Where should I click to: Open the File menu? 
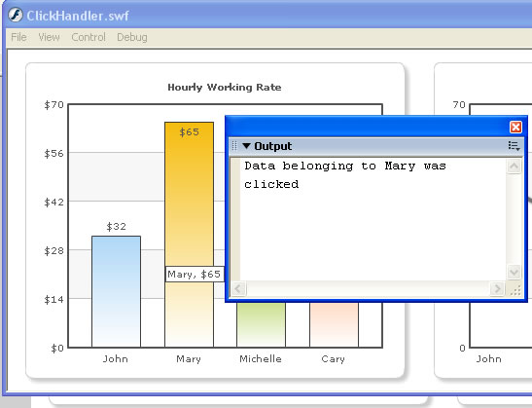(18, 37)
